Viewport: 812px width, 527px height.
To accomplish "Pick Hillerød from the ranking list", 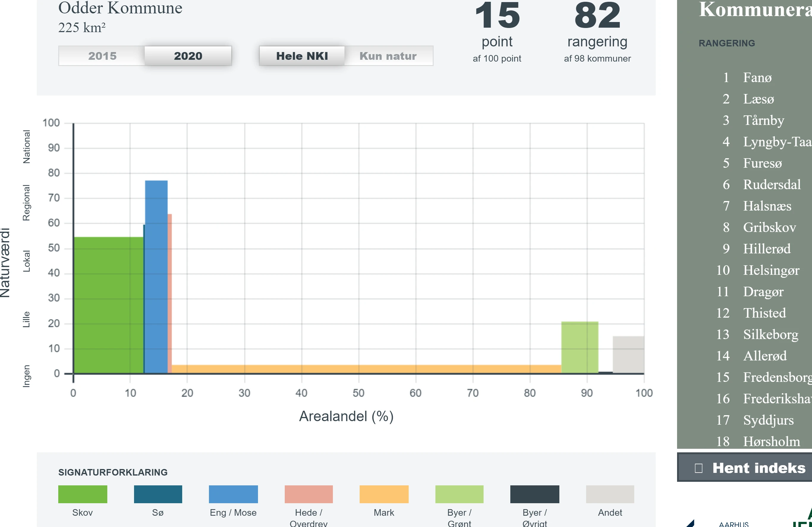I will [767, 249].
